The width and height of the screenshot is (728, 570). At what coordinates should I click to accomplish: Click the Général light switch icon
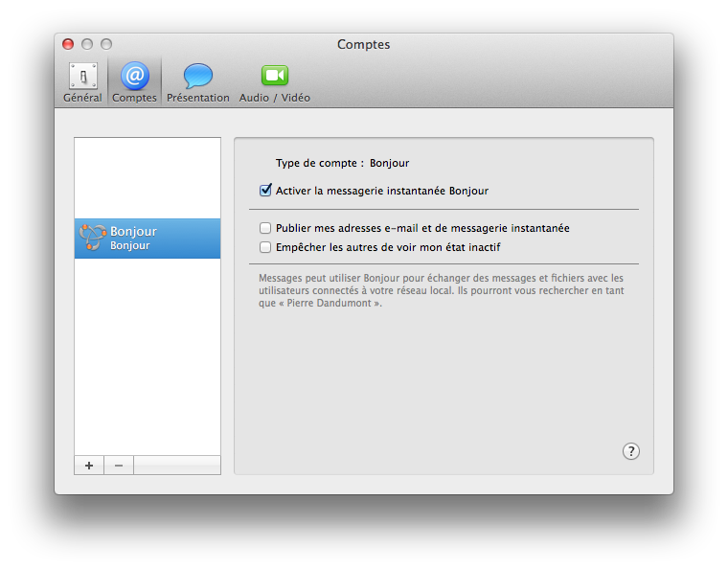click(x=82, y=76)
